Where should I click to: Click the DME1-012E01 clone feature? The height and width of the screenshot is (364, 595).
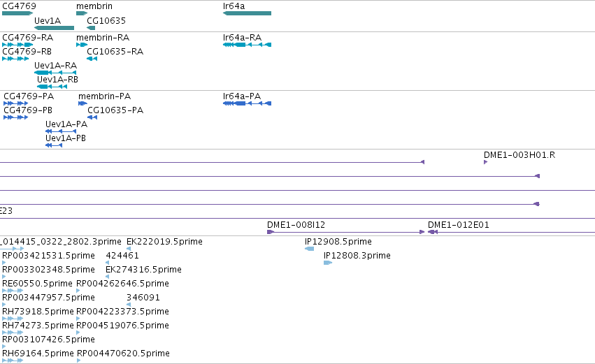pyautogui.click(x=511, y=232)
